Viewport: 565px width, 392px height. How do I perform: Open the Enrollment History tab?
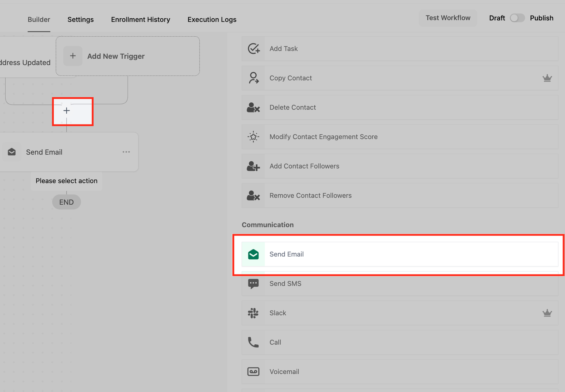tap(141, 19)
